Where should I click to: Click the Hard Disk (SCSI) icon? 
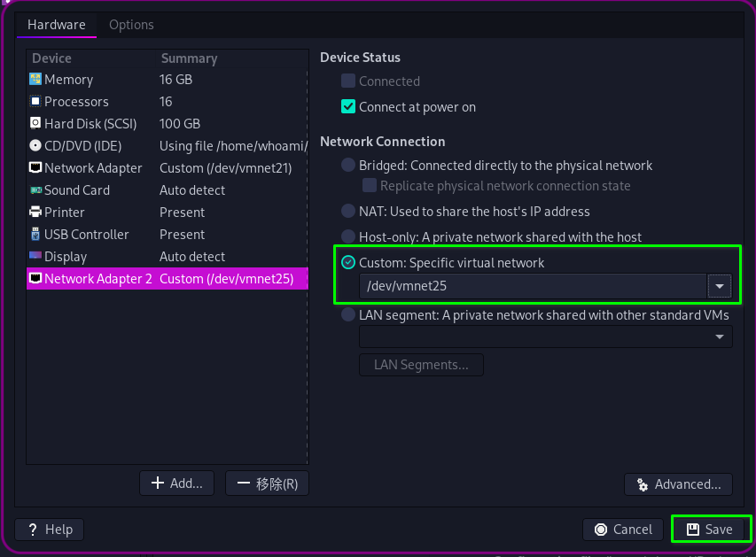tap(35, 124)
